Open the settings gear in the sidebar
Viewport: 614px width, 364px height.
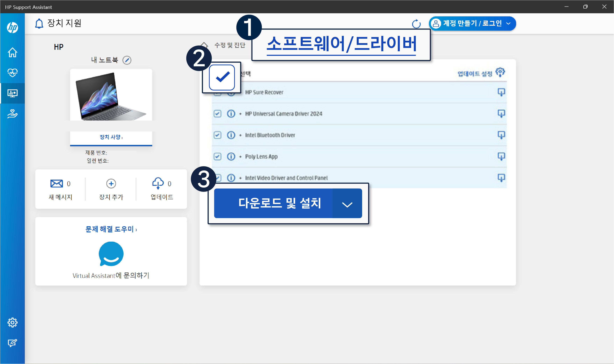point(12,323)
